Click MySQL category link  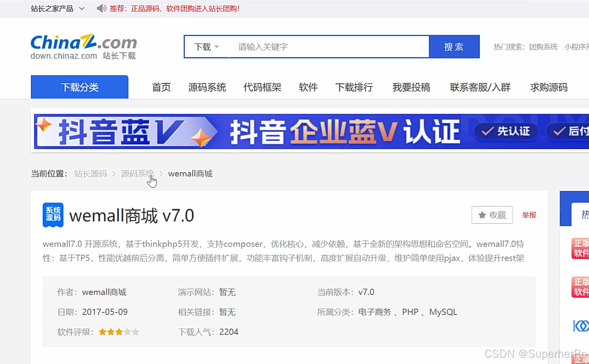[x=443, y=312]
